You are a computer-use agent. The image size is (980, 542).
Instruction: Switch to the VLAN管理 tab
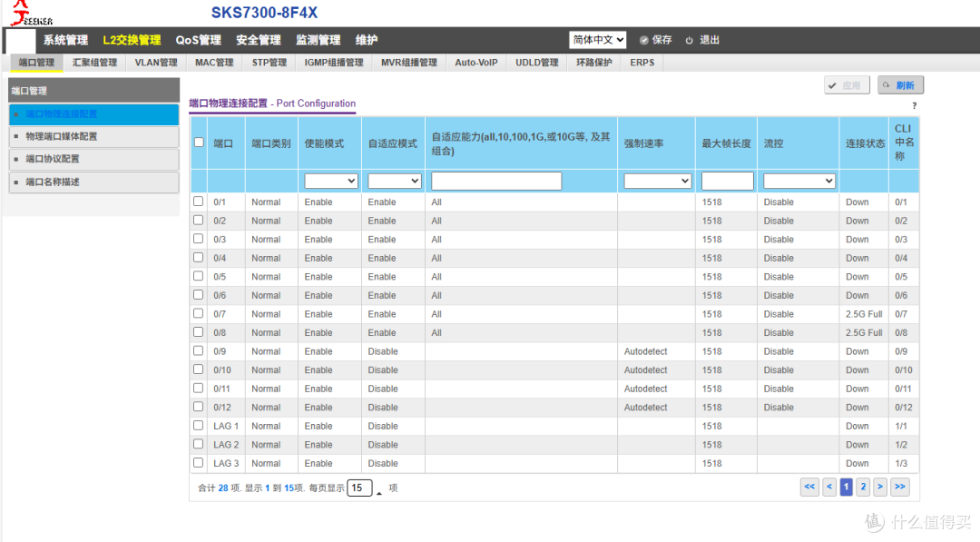(156, 63)
